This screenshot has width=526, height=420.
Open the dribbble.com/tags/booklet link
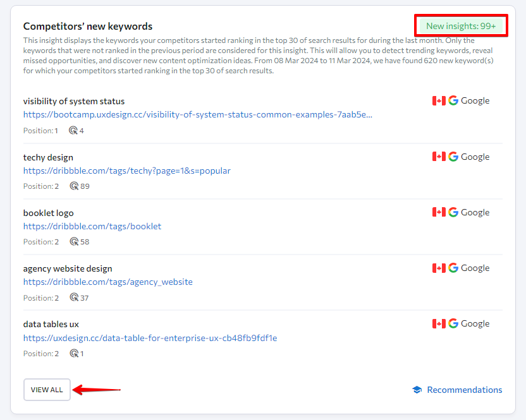click(x=92, y=226)
